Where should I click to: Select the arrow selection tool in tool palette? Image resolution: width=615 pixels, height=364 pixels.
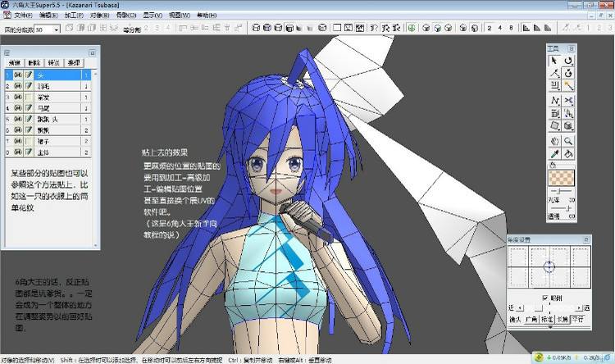tap(554, 61)
